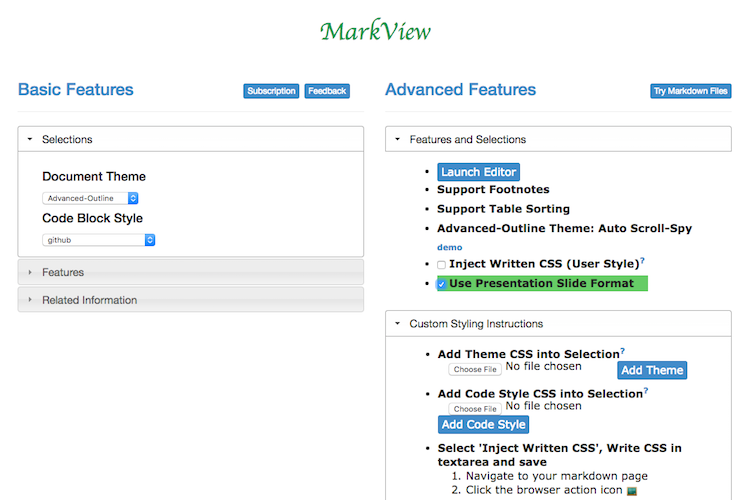
Task: Click Try Markdown Files button
Action: point(691,91)
